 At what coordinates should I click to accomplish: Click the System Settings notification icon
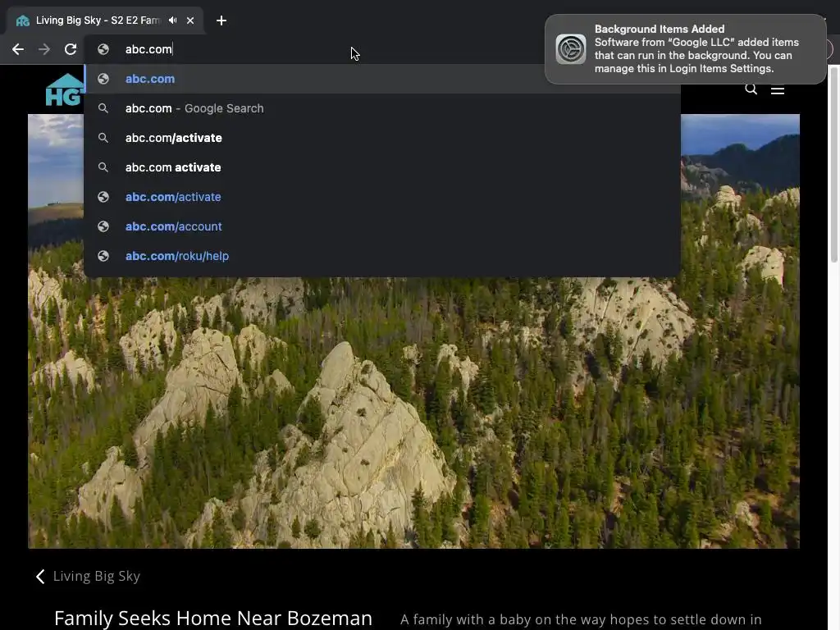pyautogui.click(x=571, y=49)
